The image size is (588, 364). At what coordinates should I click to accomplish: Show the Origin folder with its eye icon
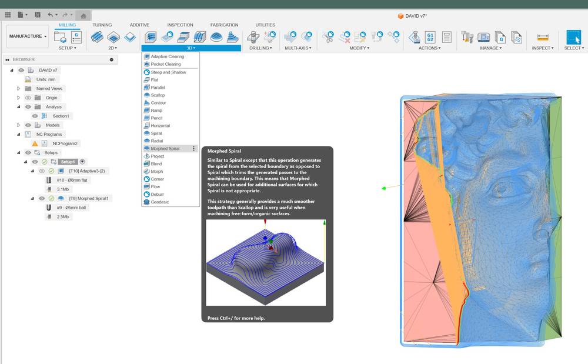[x=28, y=98]
